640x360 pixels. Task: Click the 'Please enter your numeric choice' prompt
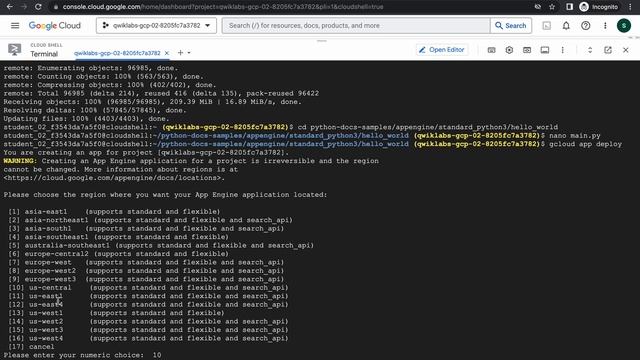(x=73, y=355)
